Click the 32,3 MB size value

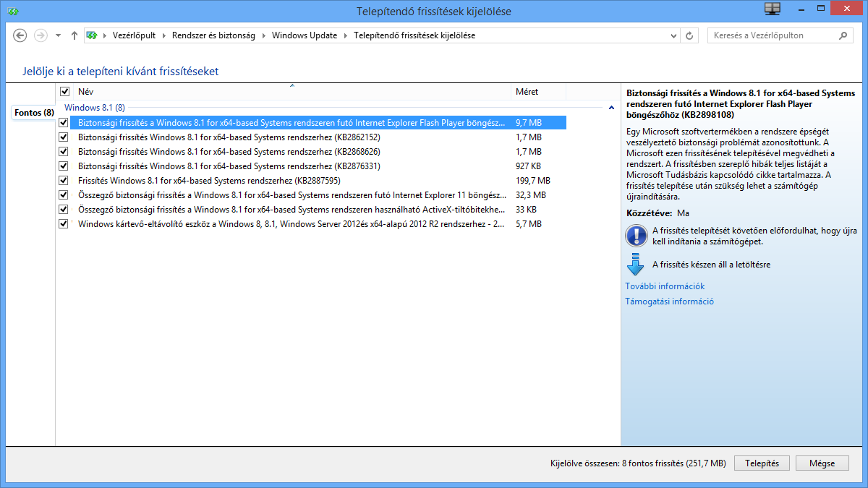pyautogui.click(x=530, y=195)
